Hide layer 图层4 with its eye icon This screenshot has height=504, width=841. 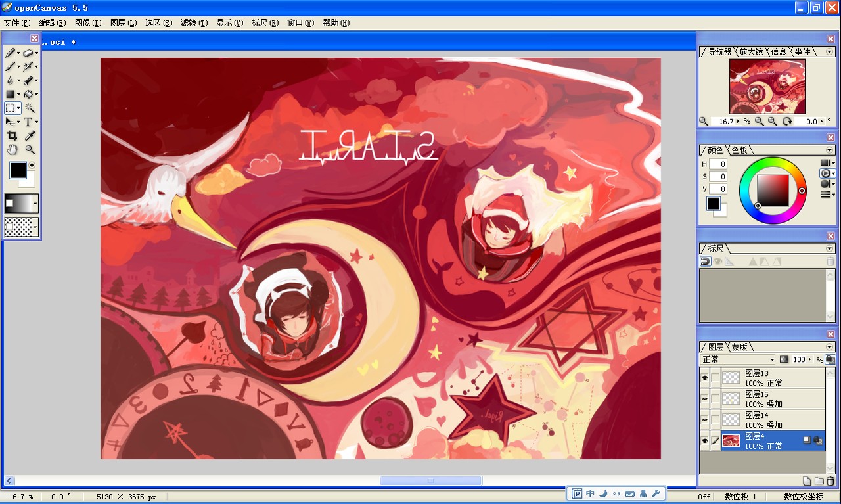point(704,441)
